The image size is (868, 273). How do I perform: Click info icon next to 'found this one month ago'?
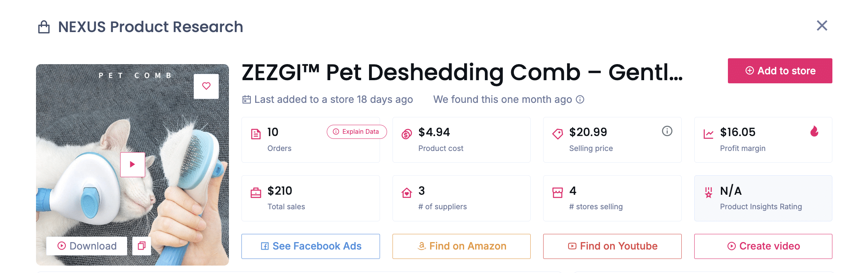point(580,100)
